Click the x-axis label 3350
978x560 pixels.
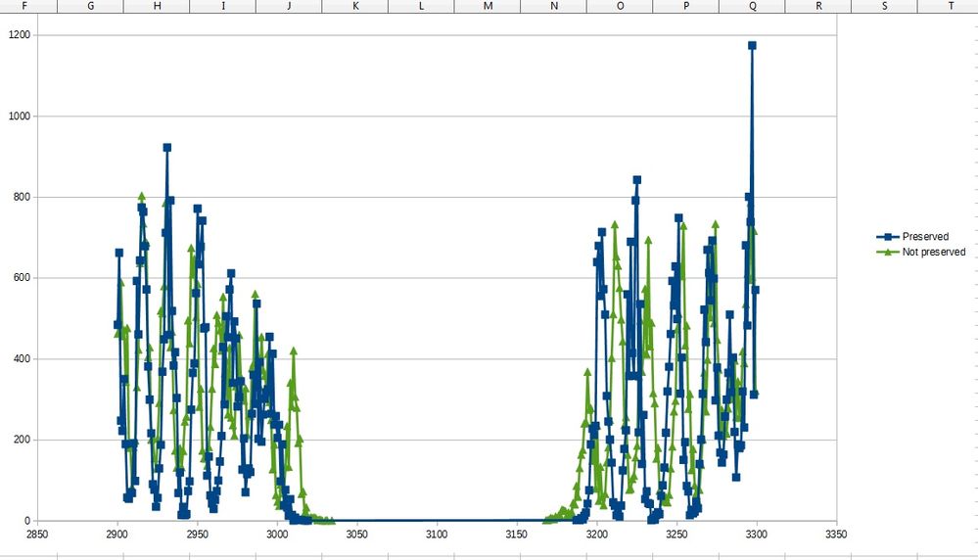pyautogui.click(x=836, y=535)
